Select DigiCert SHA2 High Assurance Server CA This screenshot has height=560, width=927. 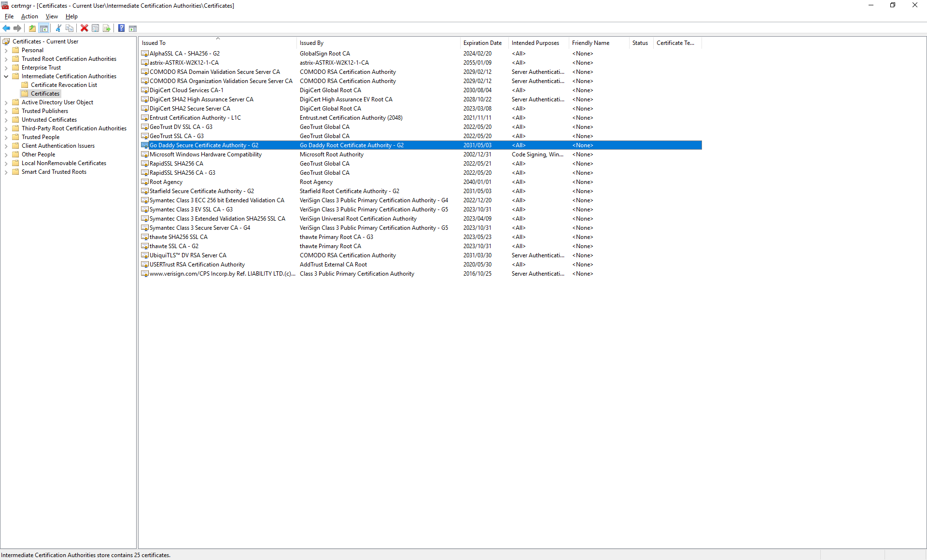click(x=201, y=99)
